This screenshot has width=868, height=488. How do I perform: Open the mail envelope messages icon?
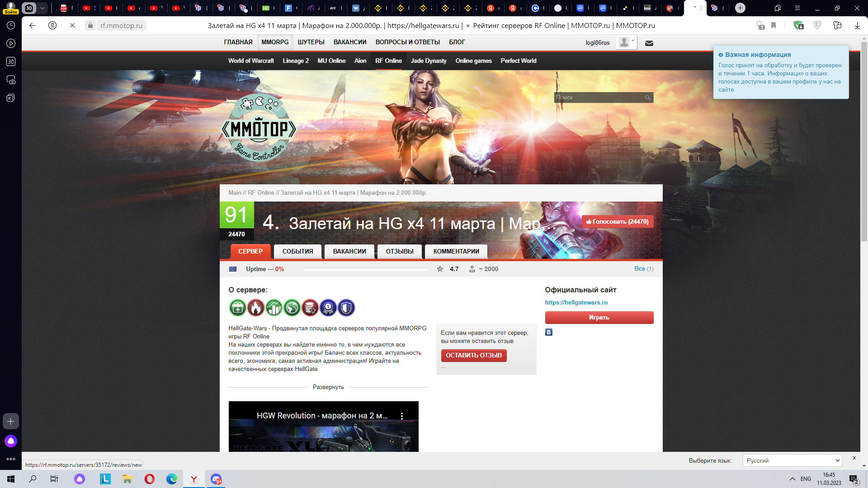tap(649, 43)
